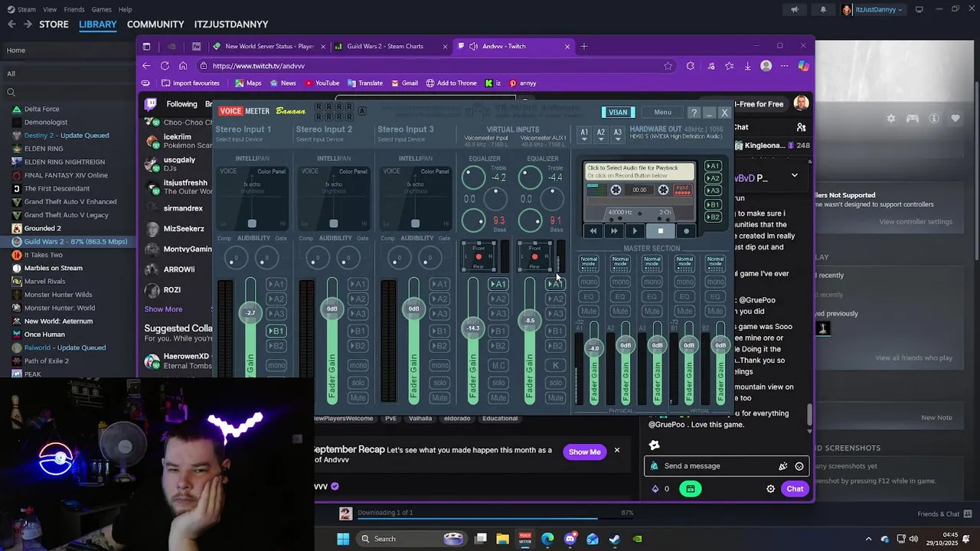Open File Explorer from the taskbar

pyautogui.click(x=503, y=539)
